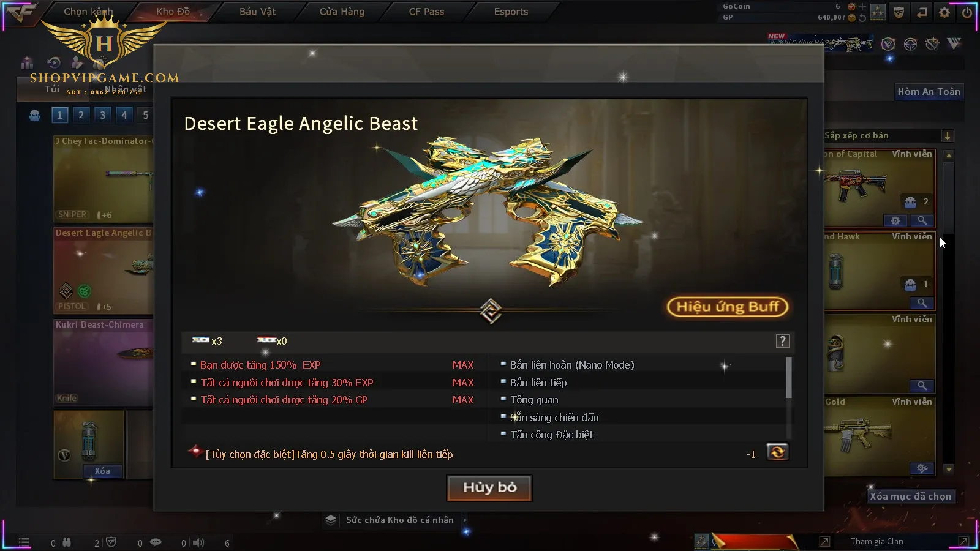Open the settings gear icon in top bar

[x=944, y=12]
